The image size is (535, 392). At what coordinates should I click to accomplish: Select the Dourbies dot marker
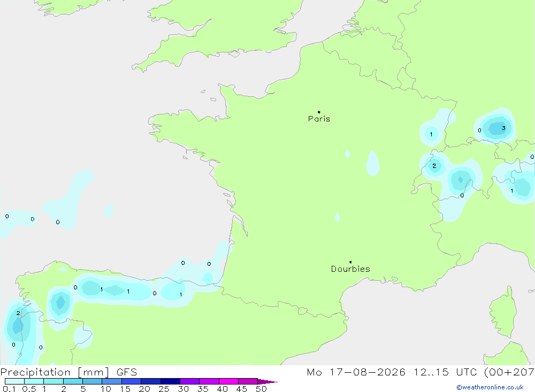click(x=350, y=262)
